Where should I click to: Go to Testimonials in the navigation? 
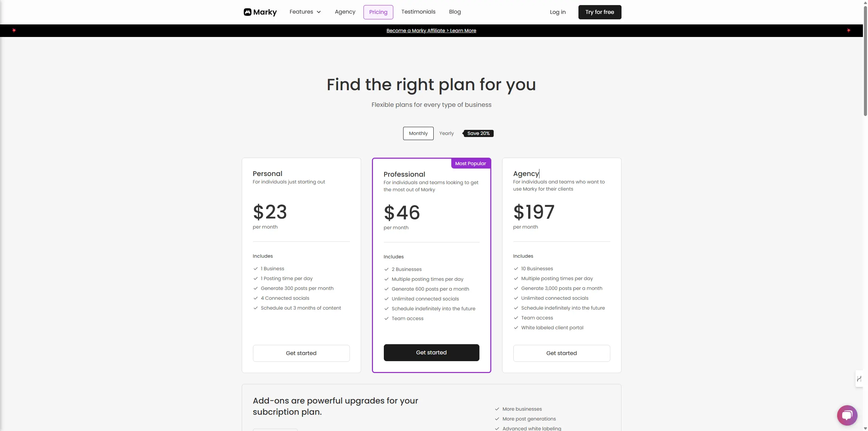[418, 12]
